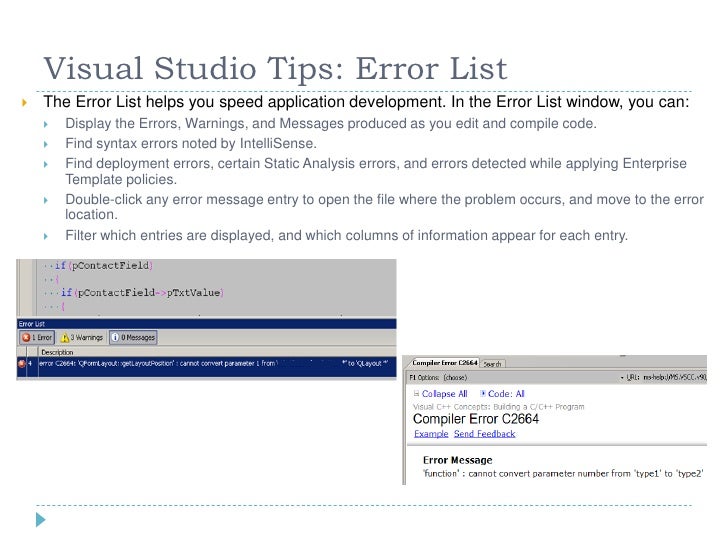Click the Code: All language filter link

point(506,394)
